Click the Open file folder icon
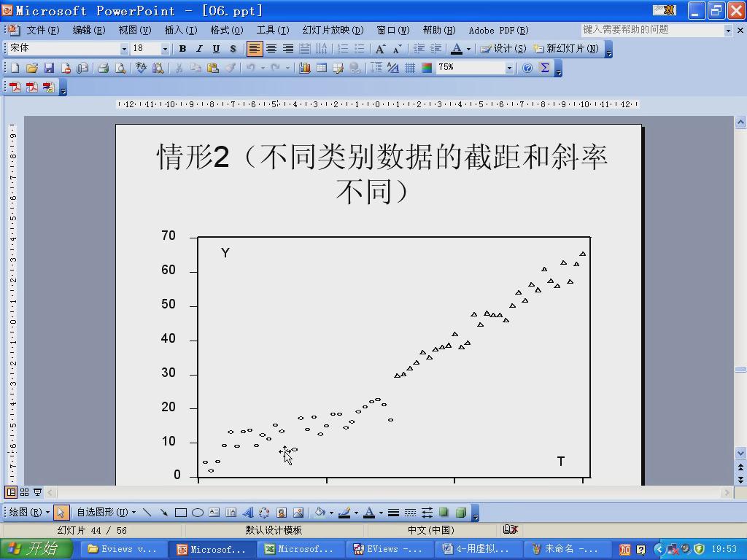 (x=32, y=68)
